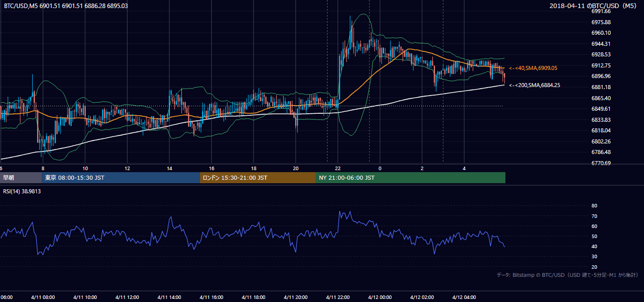Click price axis value 6896.96
This screenshot has width=644, height=302.
(601, 76)
